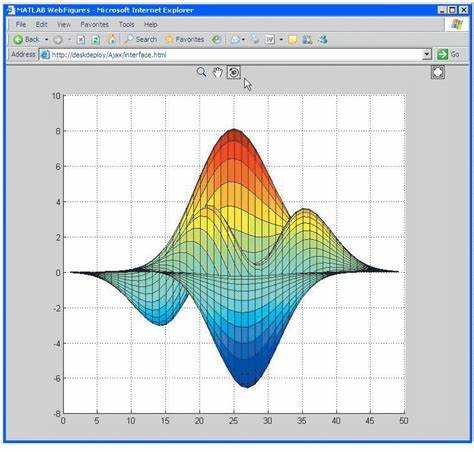Image resolution: width=474 pixels, height=452 pixels.
Task: Expand the Mail icon dropdown arrow
Action: (x=243, y=40)
